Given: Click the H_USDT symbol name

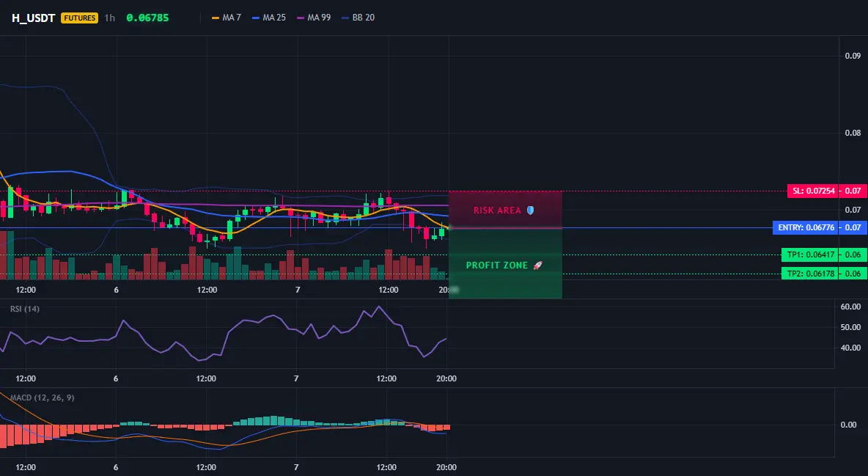Looking at the screenshot, I should tap(33, 18).
